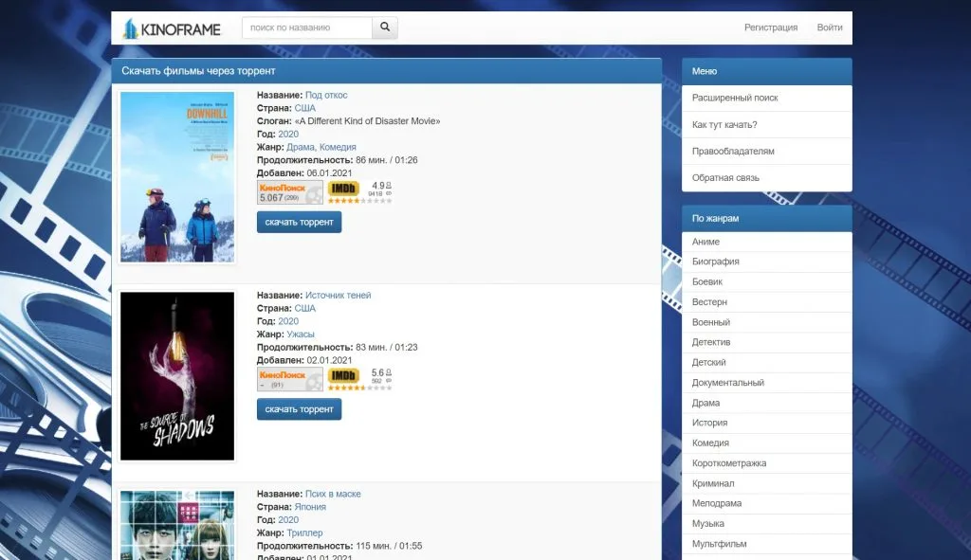Select the Криминал genre
The width and height of the screenshot is (971, 560).
tap(766, 483)
